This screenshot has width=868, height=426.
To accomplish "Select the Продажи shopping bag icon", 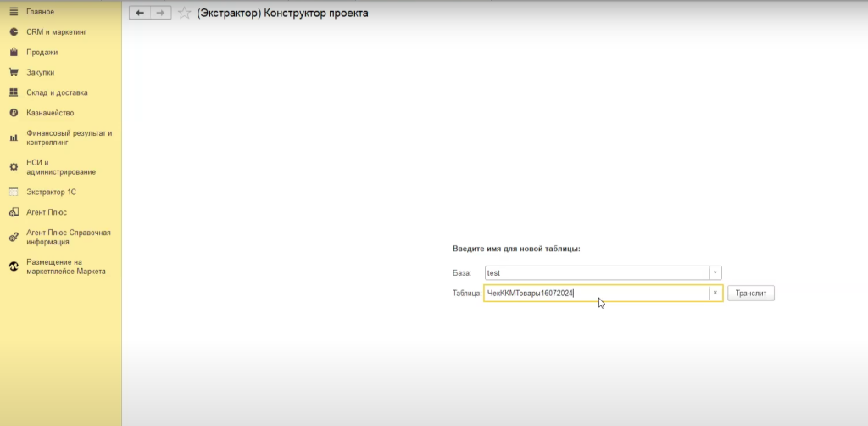I will pyautogui.click(x=14, y=53).
